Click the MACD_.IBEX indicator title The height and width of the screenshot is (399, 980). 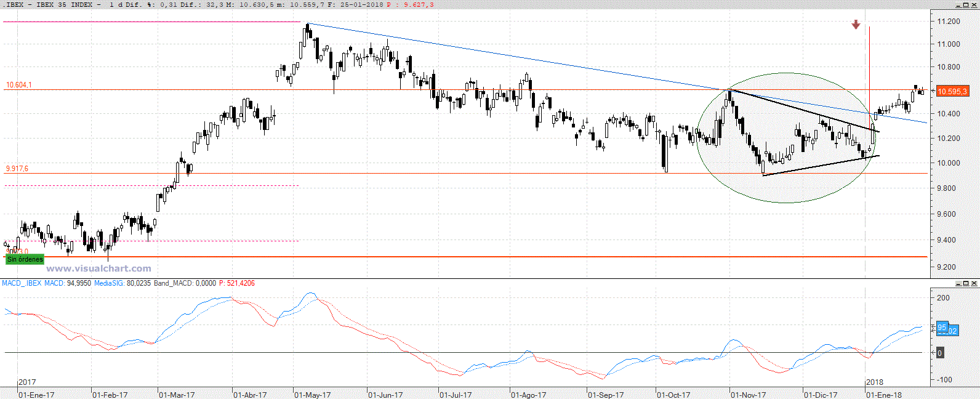[x=22, y=283]
